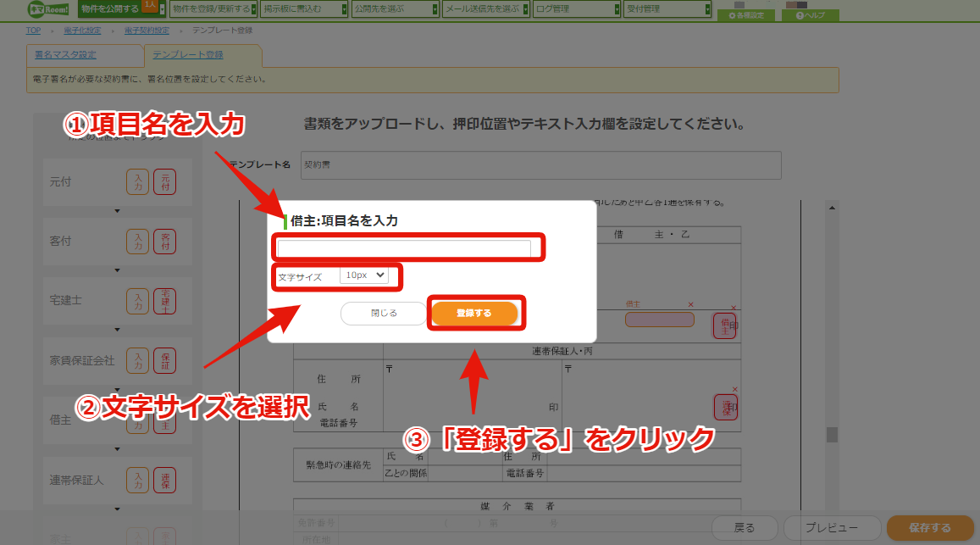Remove the 借主 text field via its × icon
Image resolution: width=980 pixels, height=545 pixels.
690,305
